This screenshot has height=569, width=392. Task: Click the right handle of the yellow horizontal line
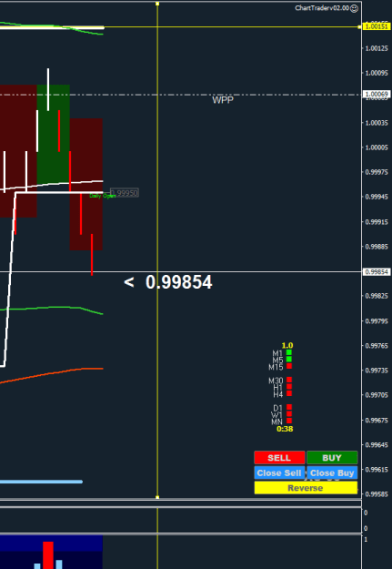(x=359, y=27)
